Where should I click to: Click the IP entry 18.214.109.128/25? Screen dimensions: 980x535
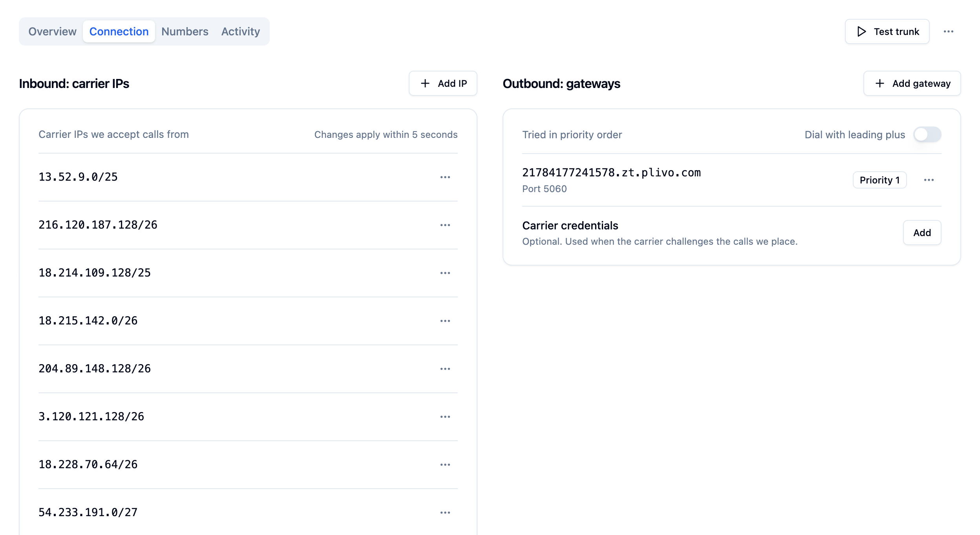95,273
